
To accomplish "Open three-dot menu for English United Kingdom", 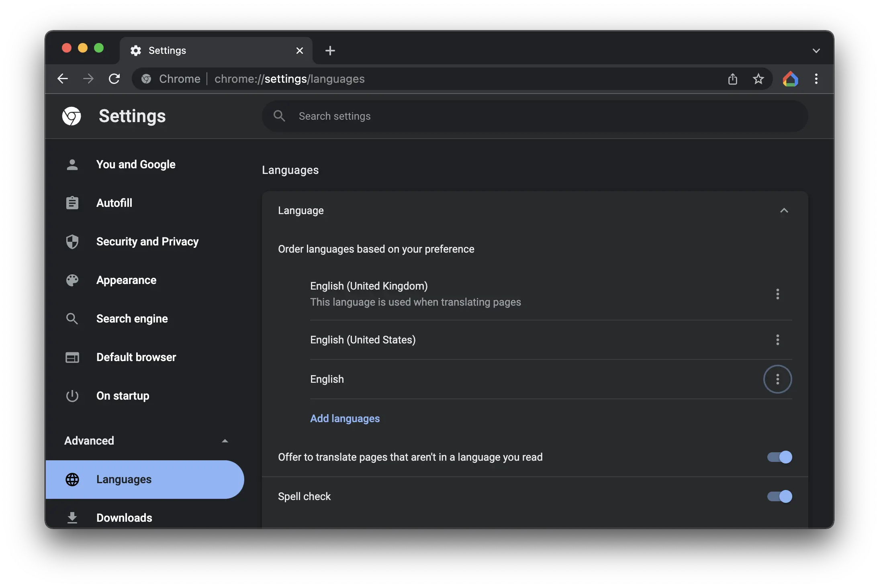I will (777, 294).
